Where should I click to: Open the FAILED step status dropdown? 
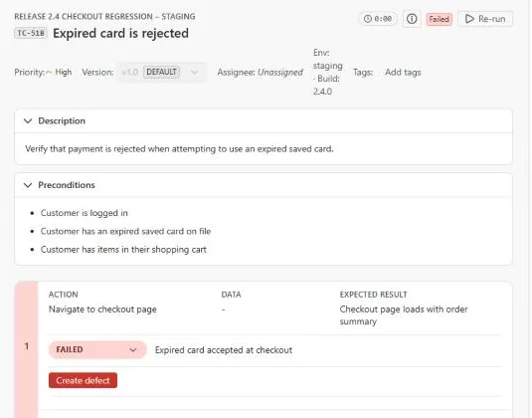pos(97,349)
